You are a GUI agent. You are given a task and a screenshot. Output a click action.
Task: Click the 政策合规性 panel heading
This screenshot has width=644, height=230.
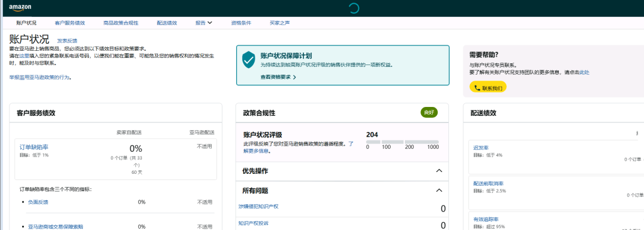pos(259,113)
